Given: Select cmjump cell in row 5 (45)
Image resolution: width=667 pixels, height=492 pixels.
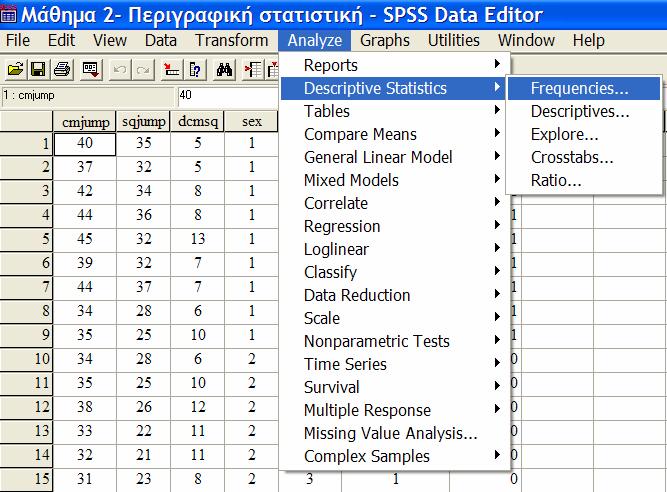Looking at the screenshot, I should [x=85, y=239].
